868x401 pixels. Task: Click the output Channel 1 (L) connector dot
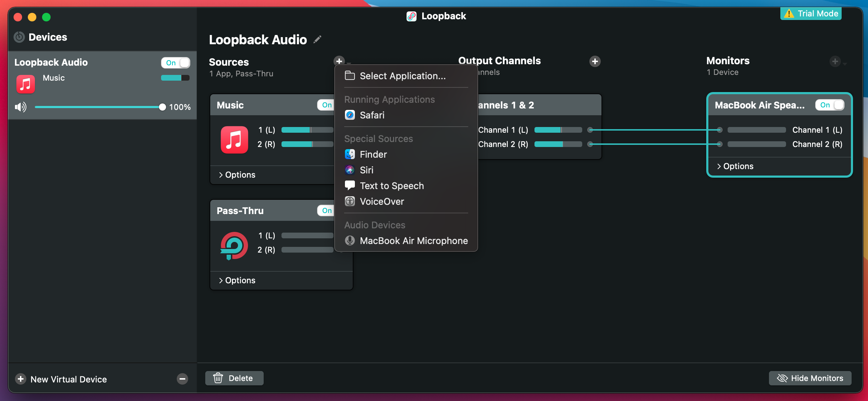pyautogui.click(x=590, y=130)
